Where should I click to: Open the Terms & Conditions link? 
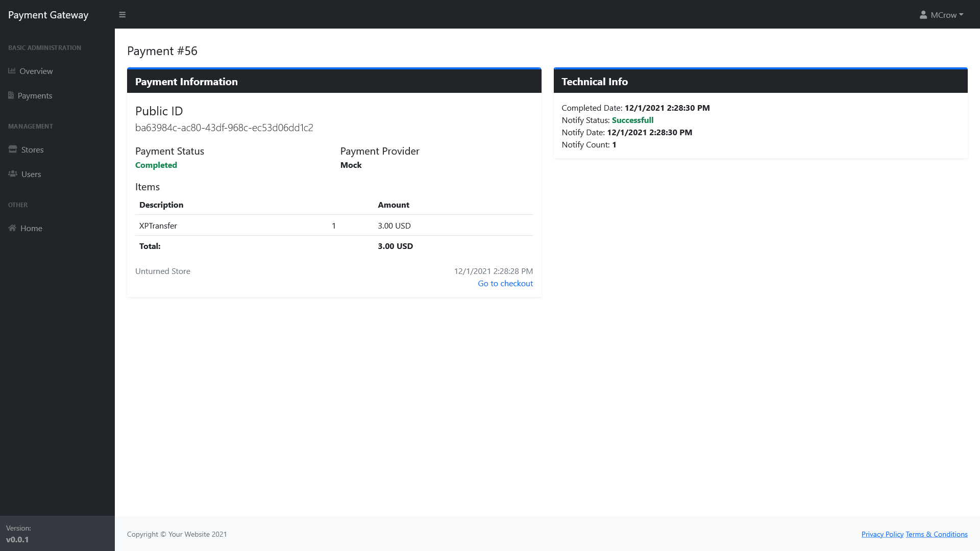click(x=937, y=534)
